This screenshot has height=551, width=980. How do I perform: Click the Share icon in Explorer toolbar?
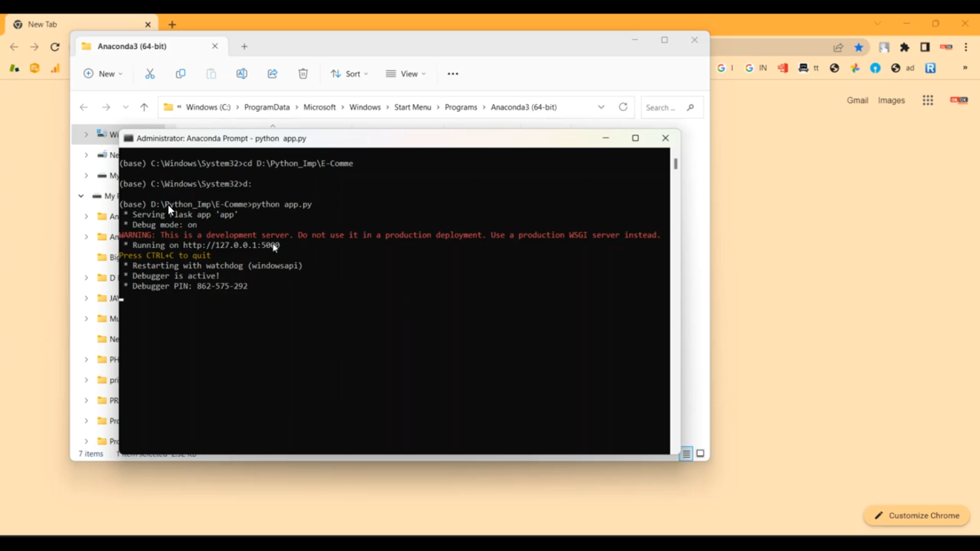coord(272,74)
